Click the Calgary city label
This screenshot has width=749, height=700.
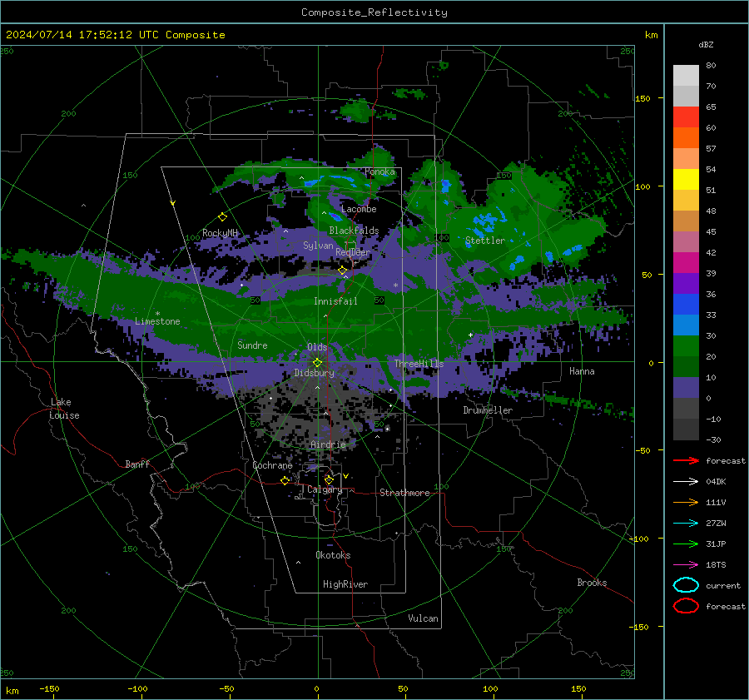click(x=325, y=489)
